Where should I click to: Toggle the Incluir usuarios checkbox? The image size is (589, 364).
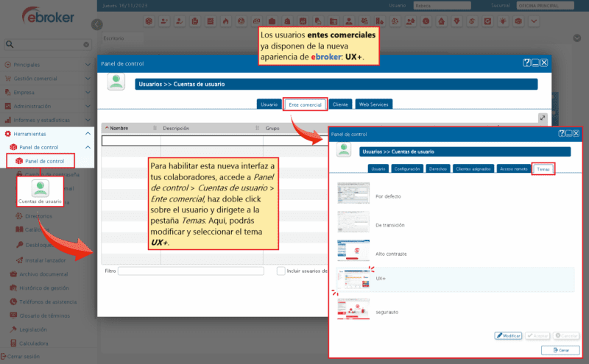(x=281, y=271)
